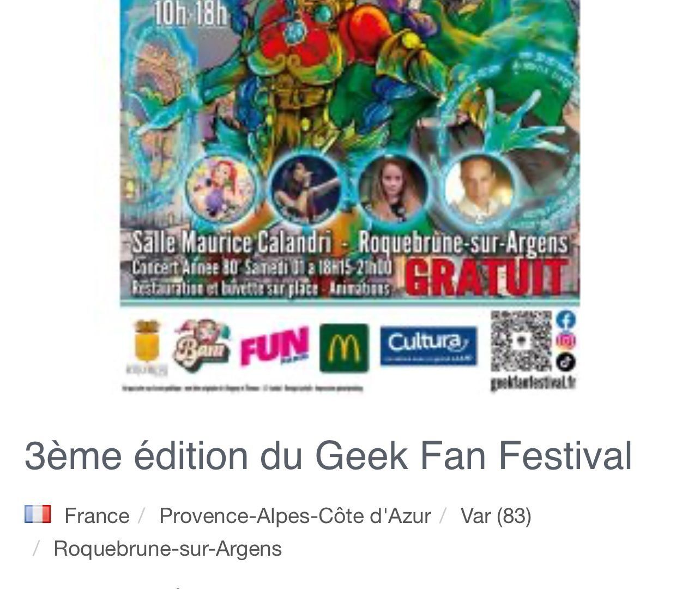
Task: Open the Provence-Alpes-Côte d'Azur breadcrumb link
Action: (295, 515)
